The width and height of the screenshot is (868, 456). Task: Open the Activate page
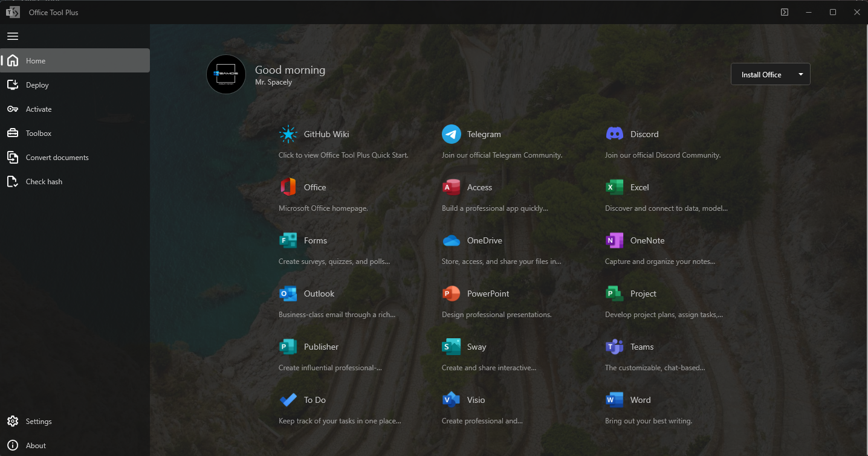(x=75, y=109)
